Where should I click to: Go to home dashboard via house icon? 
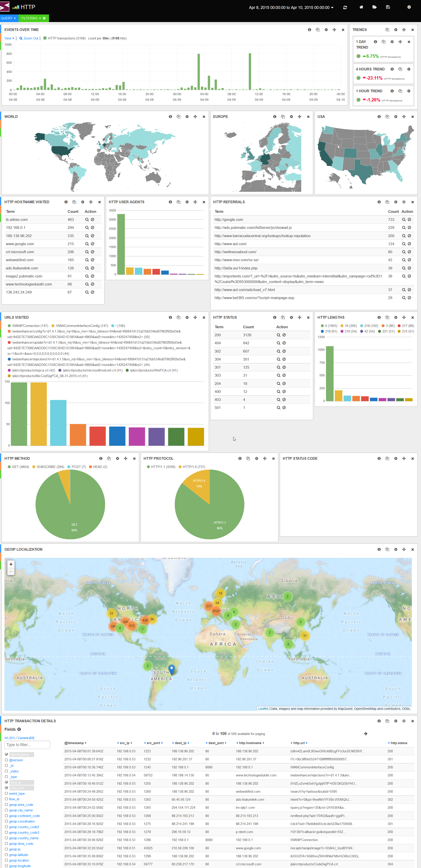[x=361, y=7]
